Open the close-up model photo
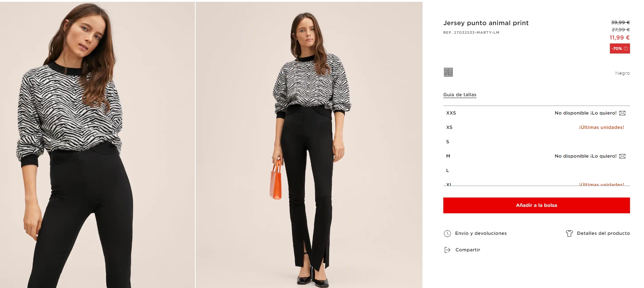 (x=97, y=145)
